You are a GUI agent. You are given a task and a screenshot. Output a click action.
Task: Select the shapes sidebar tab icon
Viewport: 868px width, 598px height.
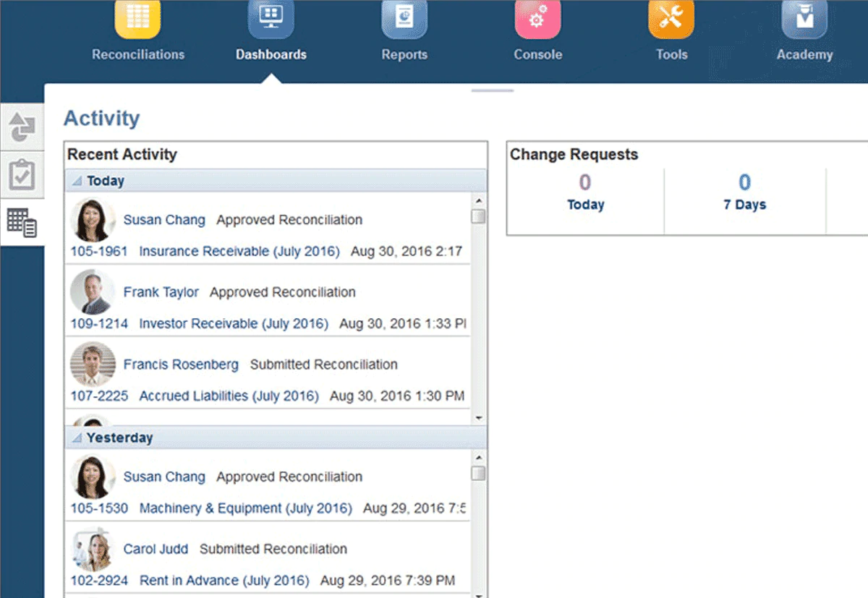click(22, 128)
